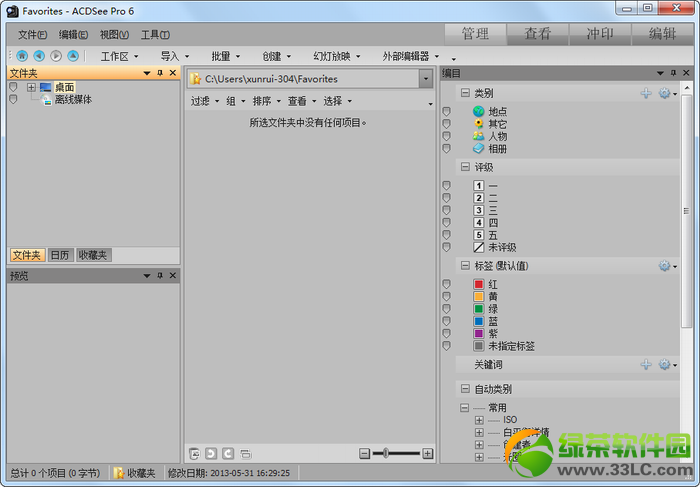Open the 过滤 filter dropdown
700x491 pixels.
[x=204, y=101]
